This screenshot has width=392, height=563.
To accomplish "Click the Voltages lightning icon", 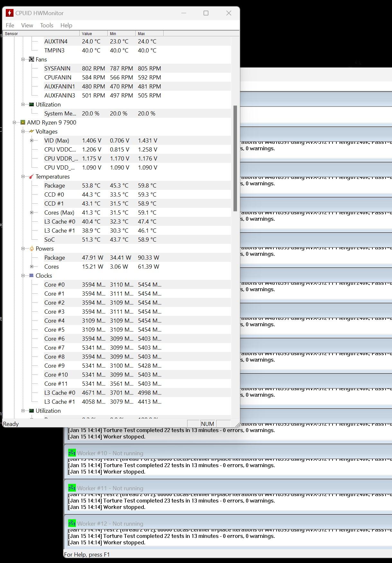I will click(x=32, y=131).
